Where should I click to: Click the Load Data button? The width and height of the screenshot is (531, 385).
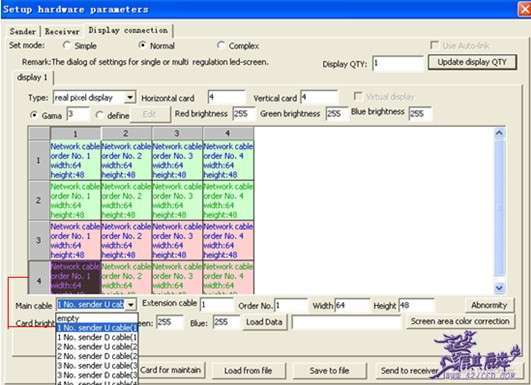click(264, 322)
